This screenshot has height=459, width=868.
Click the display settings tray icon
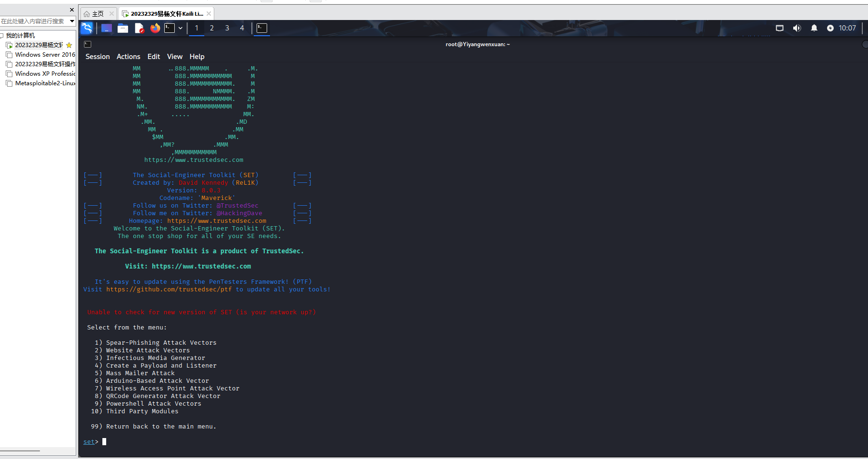click(x=779, y=28)
